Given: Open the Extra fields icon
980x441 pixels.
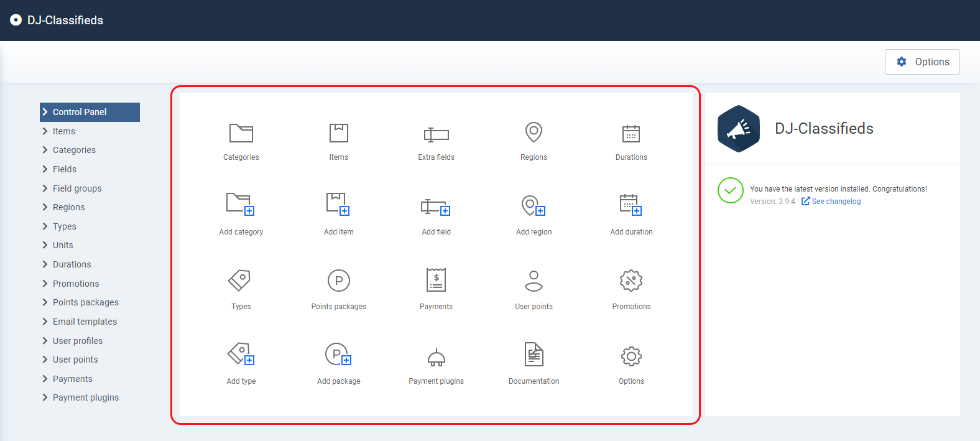Looking at the screenshot, I should [x=437, y=134].
